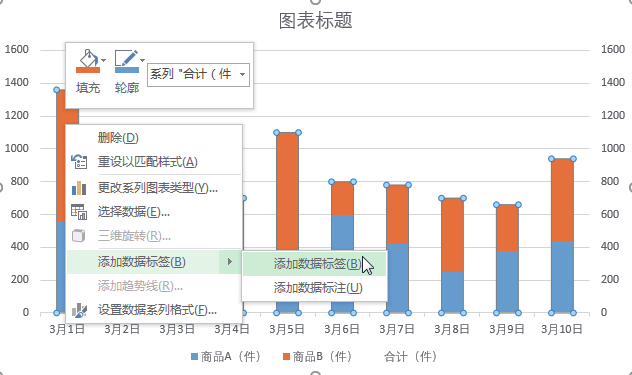This screenshot has height=375, width=632.
Task: Click the grayed 三维旋转(R)... entry
Action: point(154,236)
